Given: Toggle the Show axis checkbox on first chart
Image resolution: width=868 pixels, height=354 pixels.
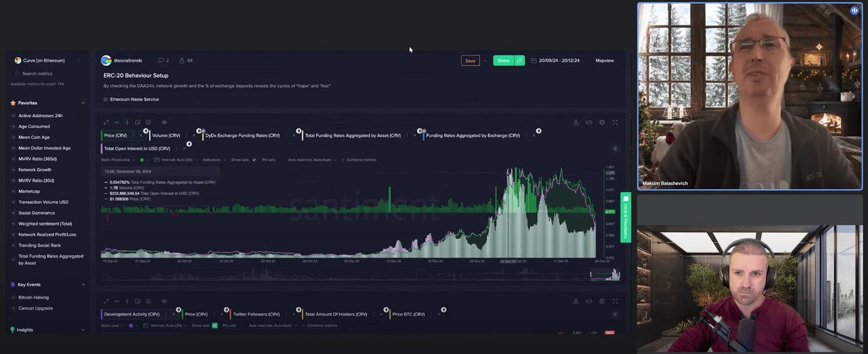Looking at the screenshot, I should pyautogui.click(x=254, y=160).
